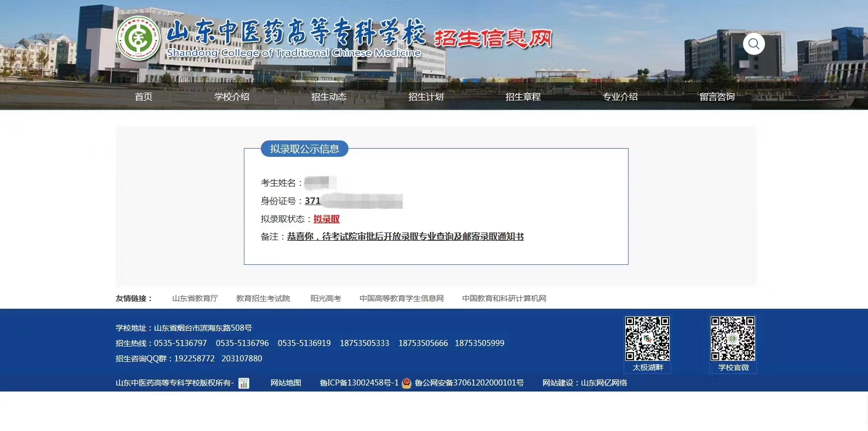Image resolution: width=868 pixels, height=431 pixels.
Task: Click phone number 18753505333
Action: 364,343
